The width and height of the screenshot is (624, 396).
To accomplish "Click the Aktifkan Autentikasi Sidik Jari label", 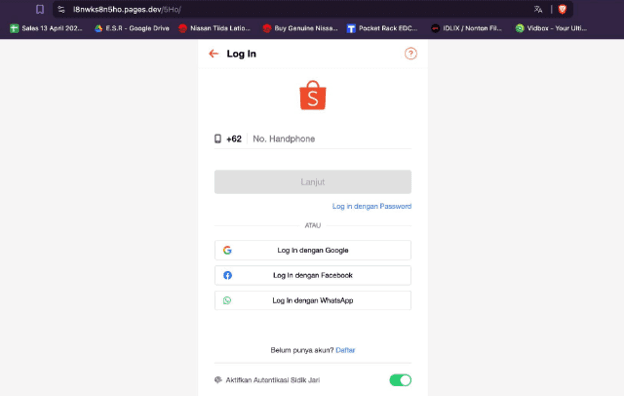I will point(273,380).
